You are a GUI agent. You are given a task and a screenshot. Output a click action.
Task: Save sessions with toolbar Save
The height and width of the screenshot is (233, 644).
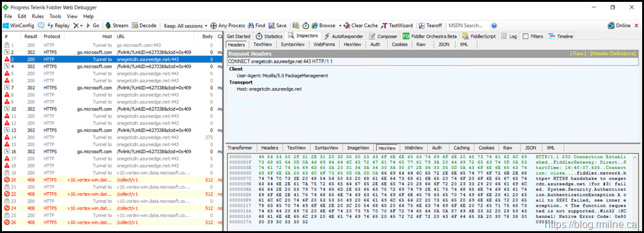(278, 26)
